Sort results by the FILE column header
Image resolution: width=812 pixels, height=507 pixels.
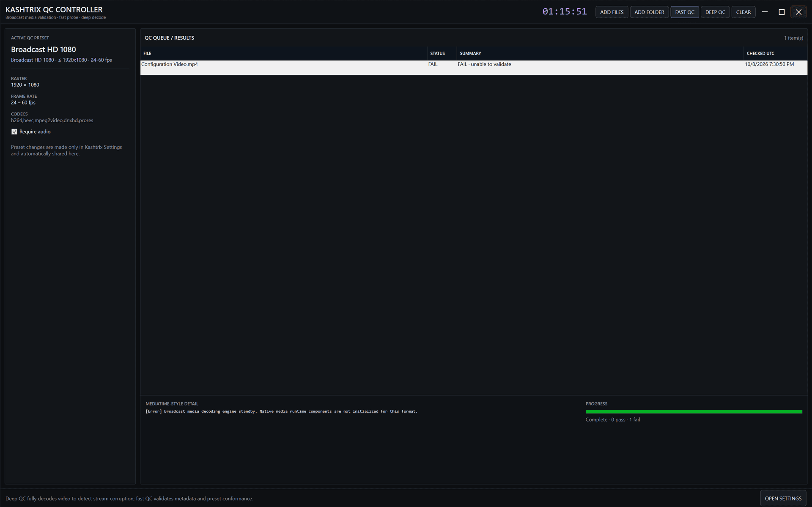(x=283, y=53)
